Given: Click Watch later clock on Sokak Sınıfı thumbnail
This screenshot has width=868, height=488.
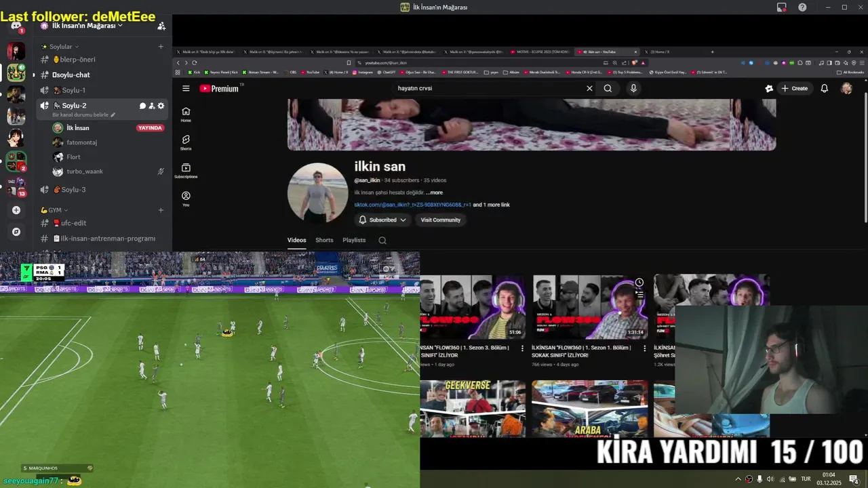Looking at the screenshot, I should click(x=639, y=283).
